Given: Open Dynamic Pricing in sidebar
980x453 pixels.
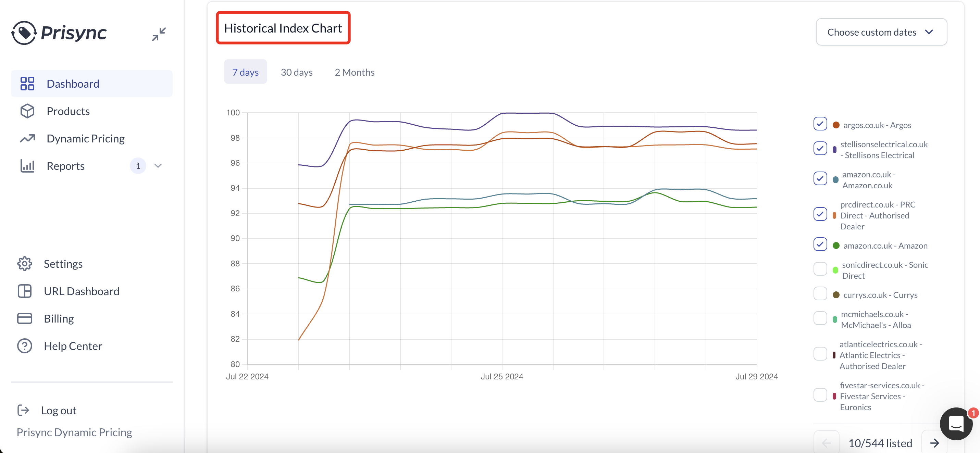Looking at the screenshot, I should (x=92, y=138).
